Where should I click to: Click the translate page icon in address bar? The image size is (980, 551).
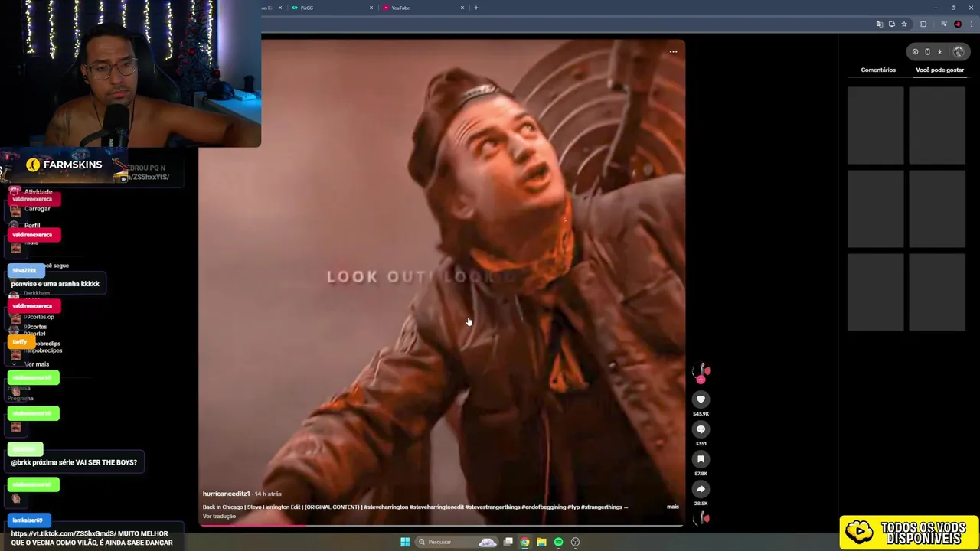880,24
